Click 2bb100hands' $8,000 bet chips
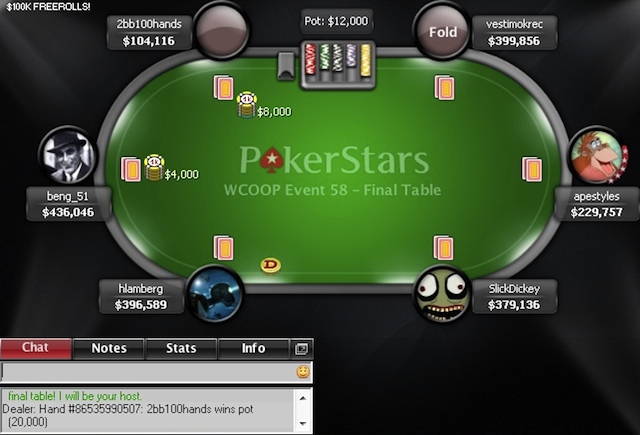 point(247,104)
